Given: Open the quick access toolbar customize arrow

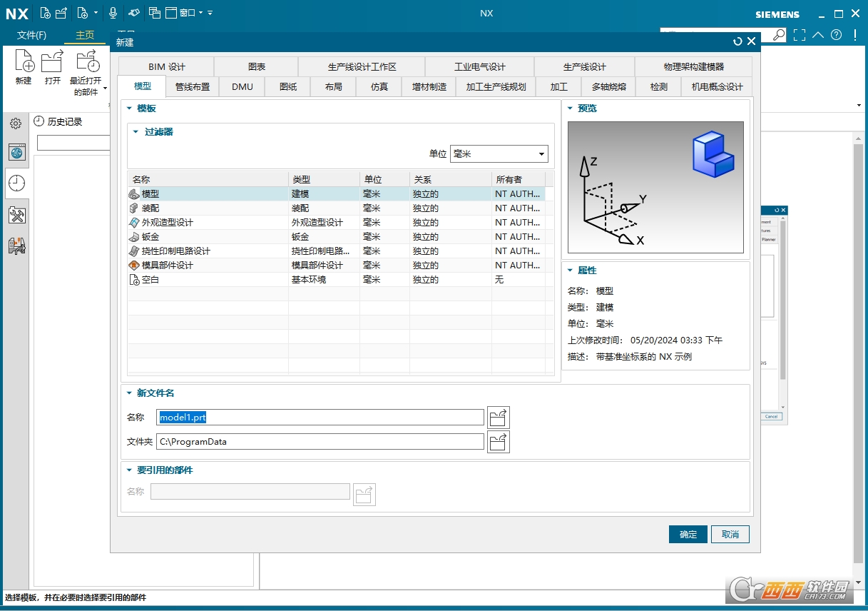Looking at the screenshot, I should point(210,13).
